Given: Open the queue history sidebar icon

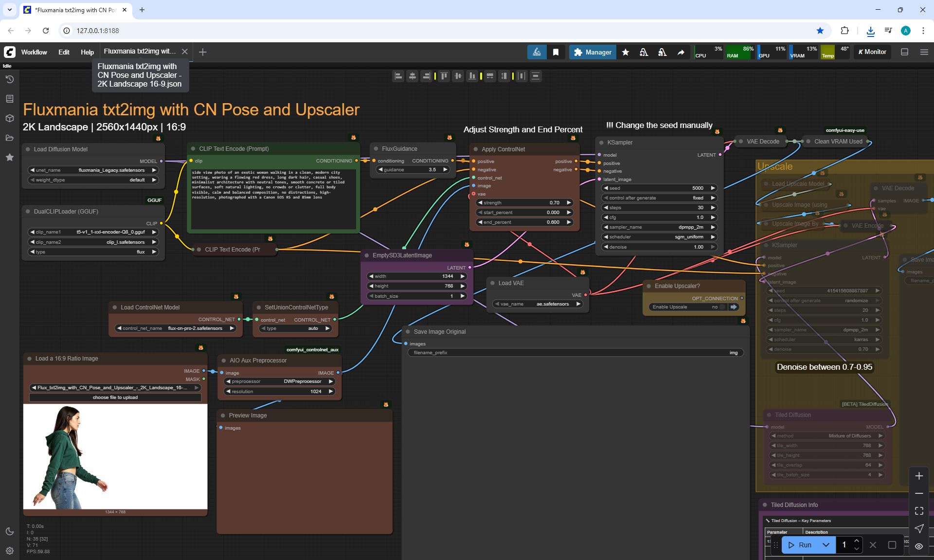Looking at the screenshot, I should coord(9,79).
